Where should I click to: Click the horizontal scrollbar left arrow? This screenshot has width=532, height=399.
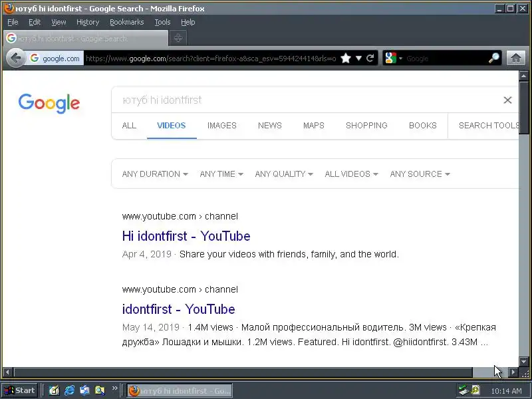(x=7, y=372)
